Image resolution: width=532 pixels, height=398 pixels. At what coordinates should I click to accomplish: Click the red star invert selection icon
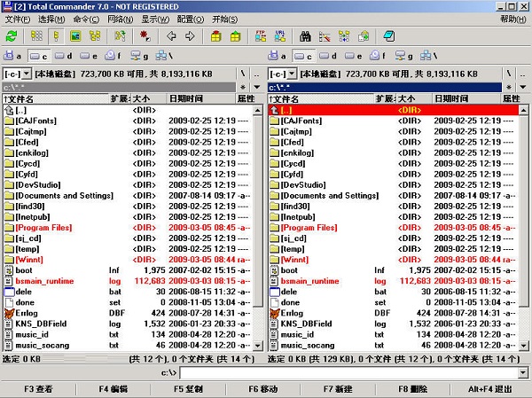(144, 36)
